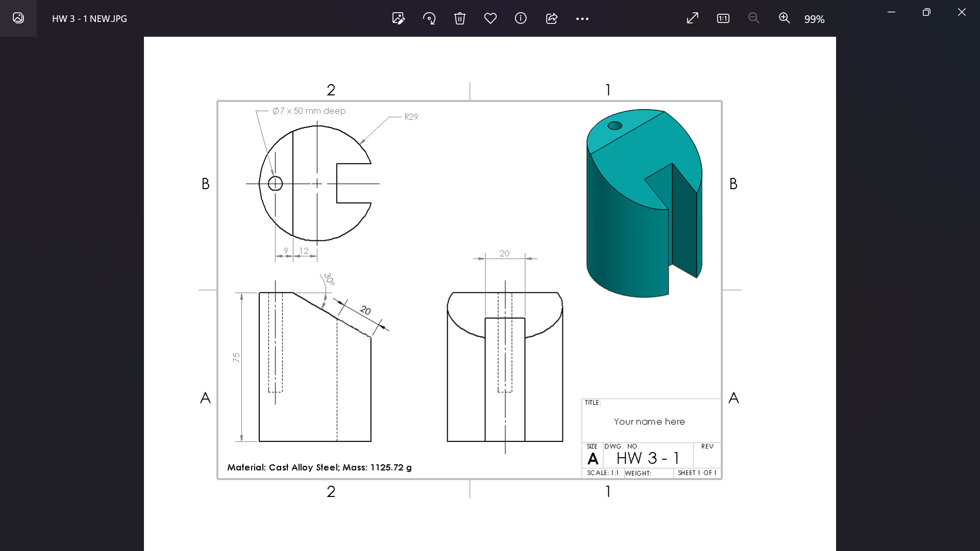Screen dimensions: 980x551
Task: Enter fullscreen slideshow view
Action: pos(692,18)
